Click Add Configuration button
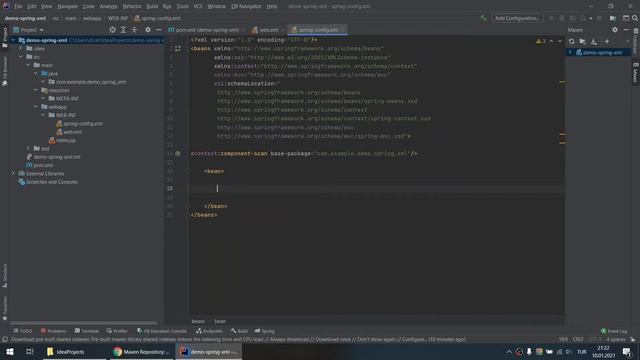Screen dimensions: 640x360 tap(517, 18)
